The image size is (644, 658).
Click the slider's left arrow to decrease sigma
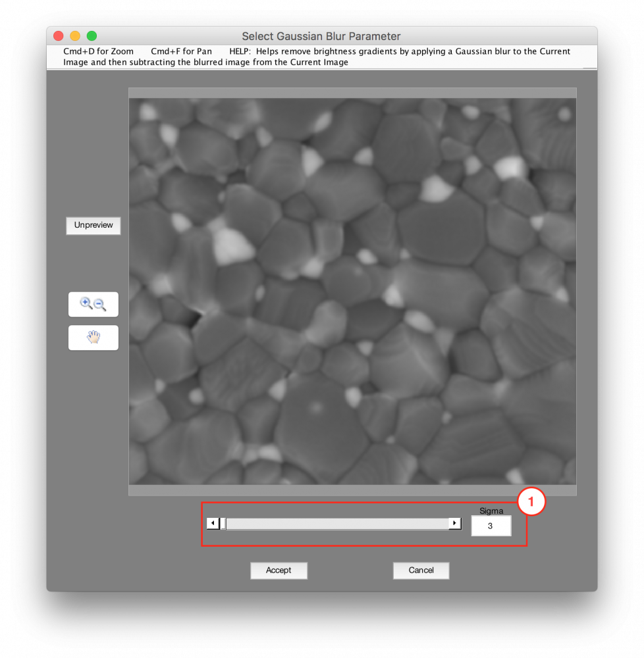pyautogui.click(x=212, y=524)
